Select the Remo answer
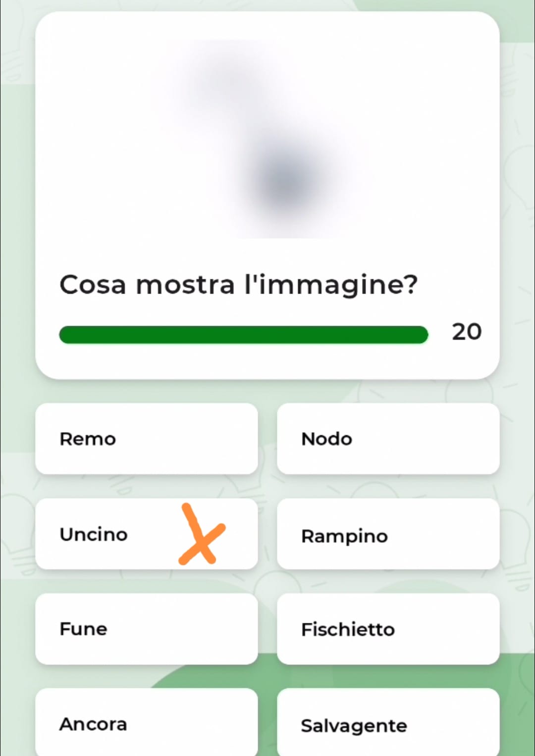 146,439
